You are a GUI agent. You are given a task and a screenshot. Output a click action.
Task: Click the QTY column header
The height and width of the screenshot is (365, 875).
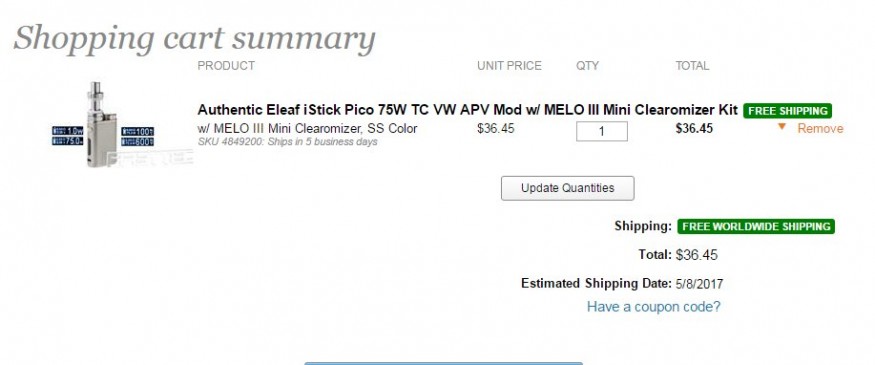[587, 66]
